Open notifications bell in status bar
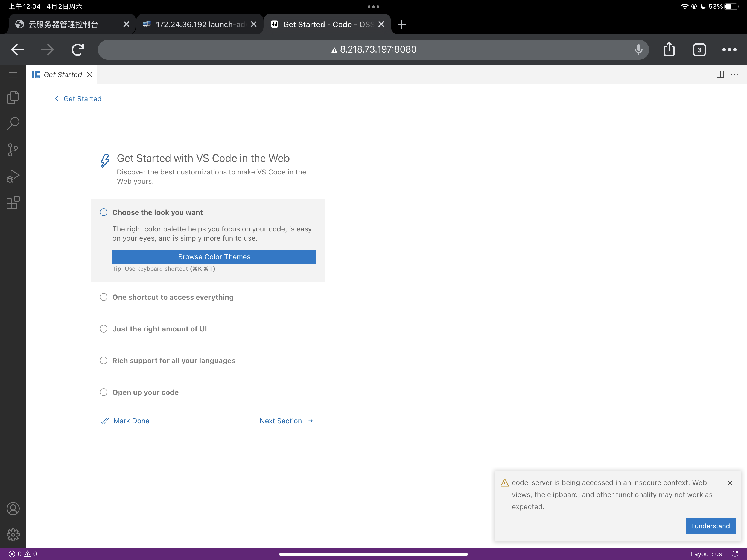This screenshot has width=747, height=560. (735, 554)
